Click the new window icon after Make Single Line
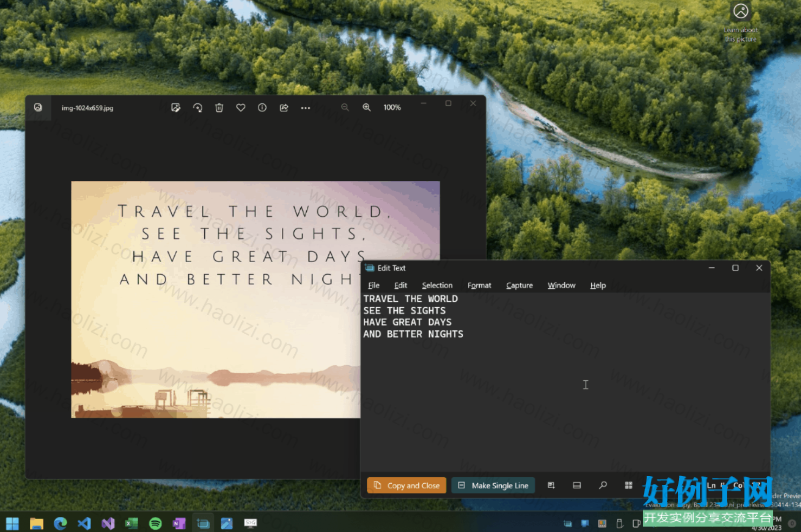 551,485
